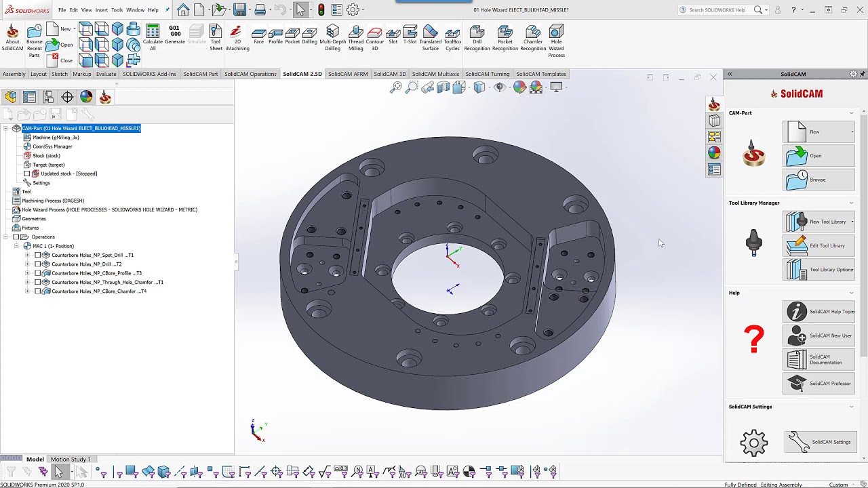Open the Face milling operation

(x=258, y=36)
